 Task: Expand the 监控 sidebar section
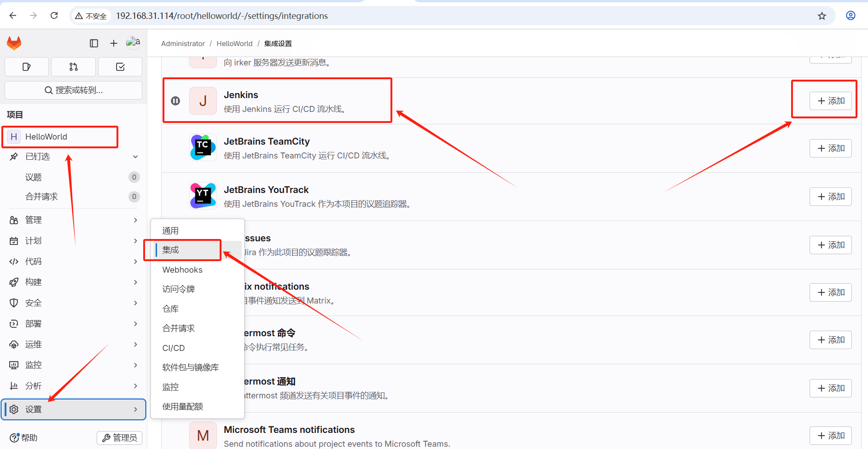pyautogui.click(x=74, y=365)
